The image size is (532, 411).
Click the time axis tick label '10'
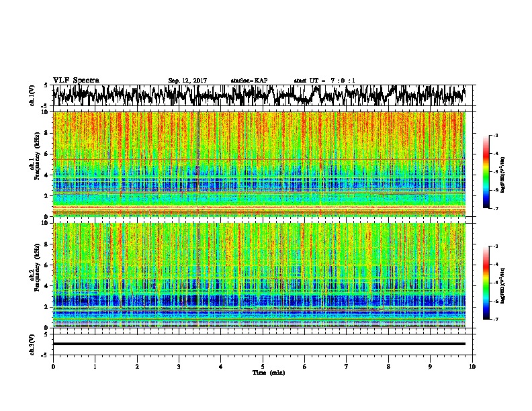point(472,367)
